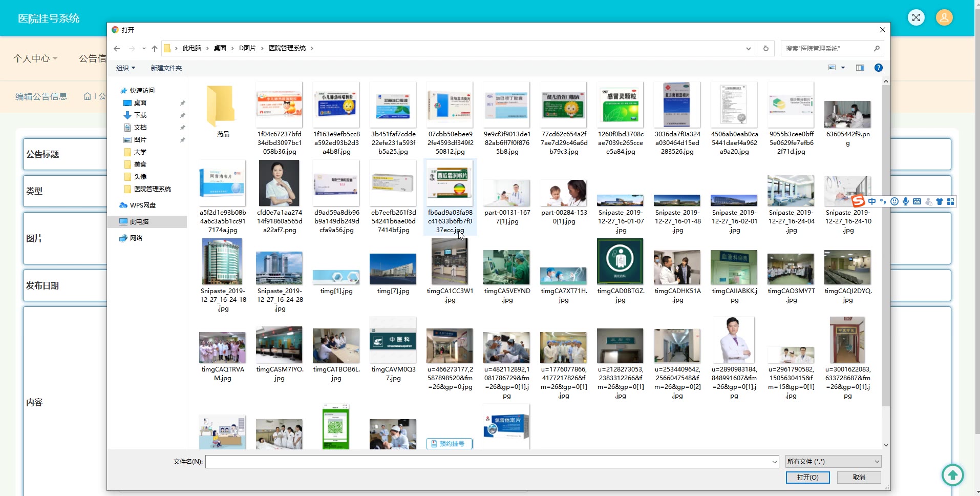Select the timgCAVM0Q37.jpg thumbnail
The image size is (980, 496).
click(x=393, y=341)
